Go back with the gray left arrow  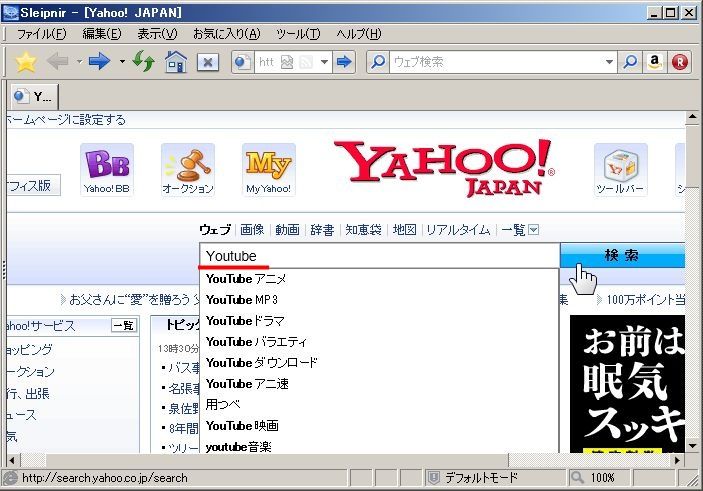click(57, 61)
